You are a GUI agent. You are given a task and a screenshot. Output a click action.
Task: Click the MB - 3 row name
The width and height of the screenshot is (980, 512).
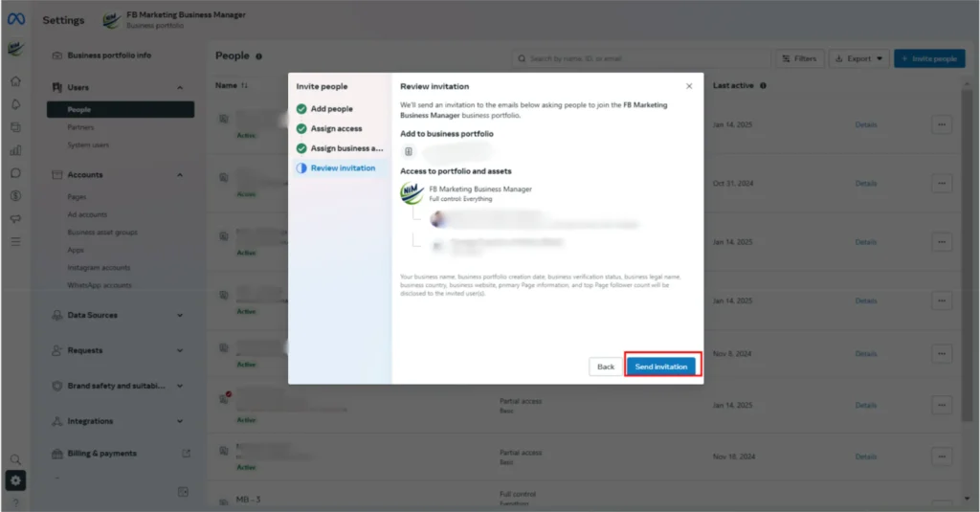point(248,500)
